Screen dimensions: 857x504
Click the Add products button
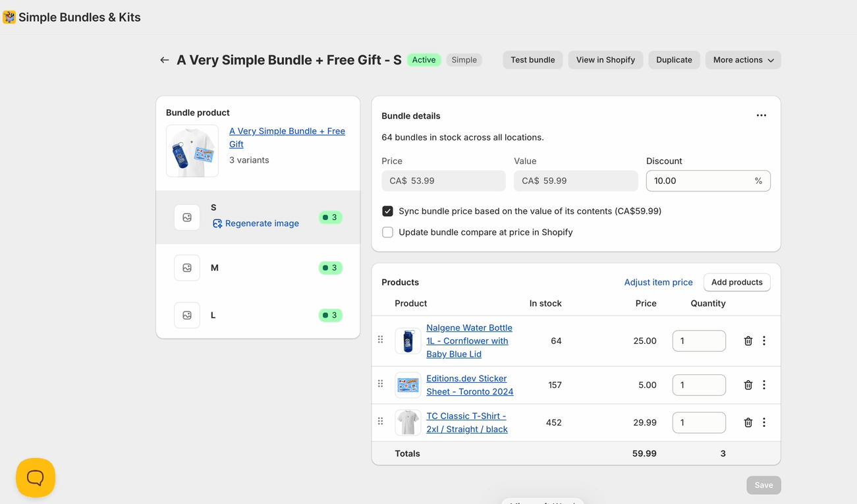click(x=737, y=282)
